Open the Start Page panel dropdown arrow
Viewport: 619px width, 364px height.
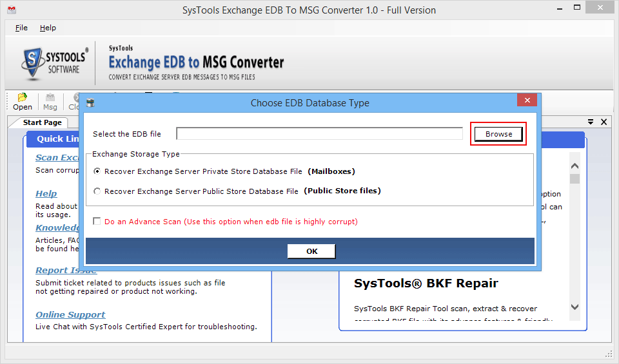coord(591,122)
